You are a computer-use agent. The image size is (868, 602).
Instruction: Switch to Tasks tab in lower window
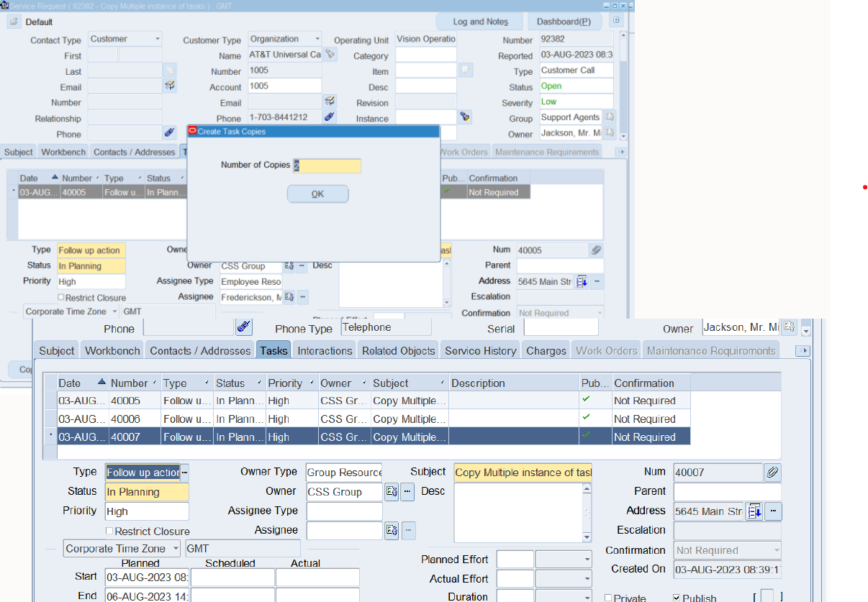pyautogui.click(x=273, y=350)
